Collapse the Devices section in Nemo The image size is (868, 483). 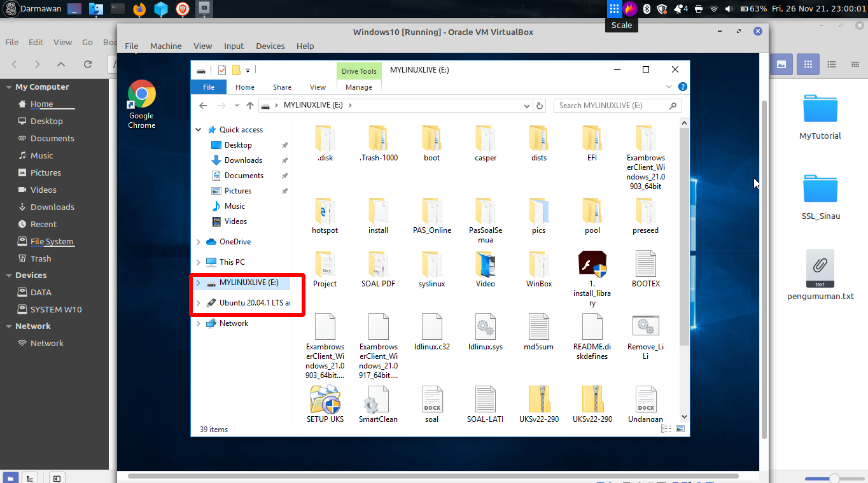8,276
